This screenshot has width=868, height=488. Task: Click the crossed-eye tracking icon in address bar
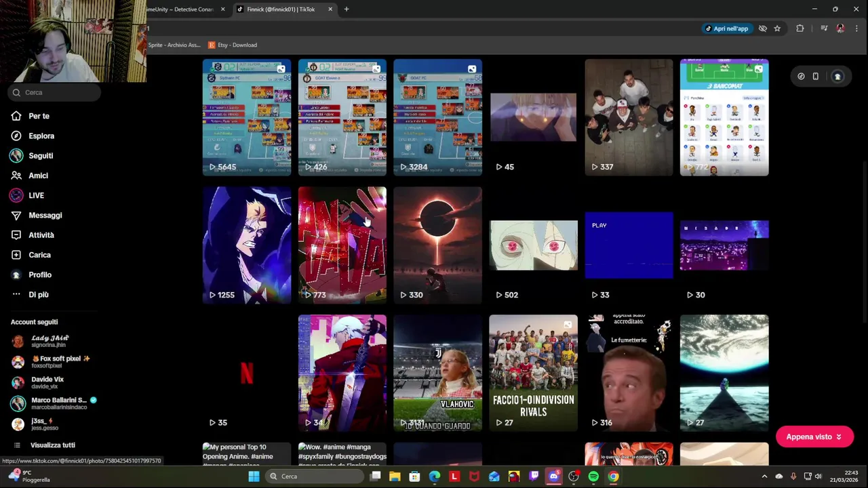click(763, 28)
